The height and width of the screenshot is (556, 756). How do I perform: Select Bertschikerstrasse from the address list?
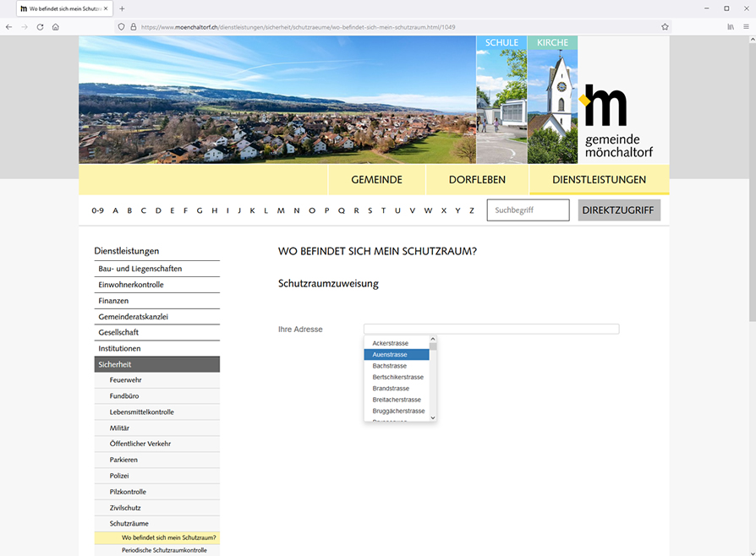point(397,377)
